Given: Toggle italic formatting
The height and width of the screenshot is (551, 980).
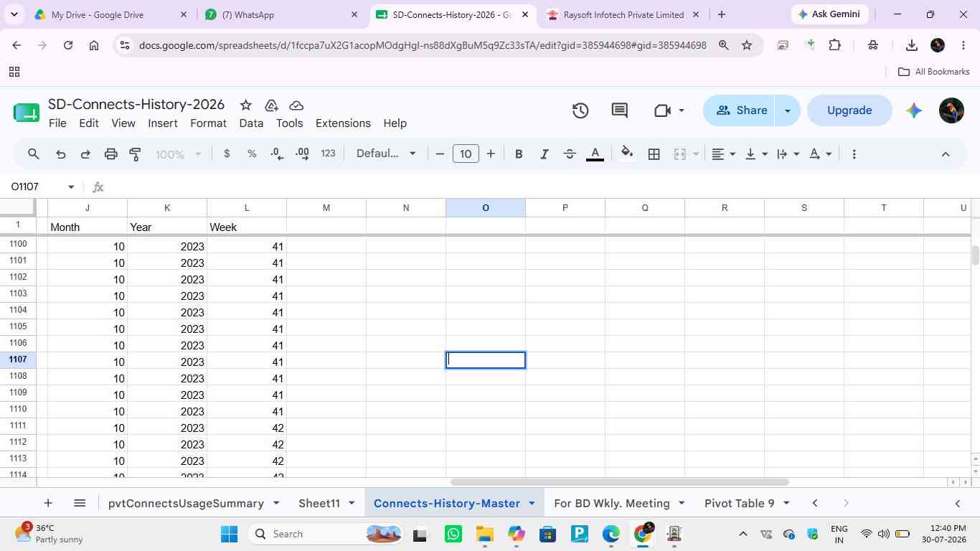Looking at the screenshot, I should coord(545,154).
